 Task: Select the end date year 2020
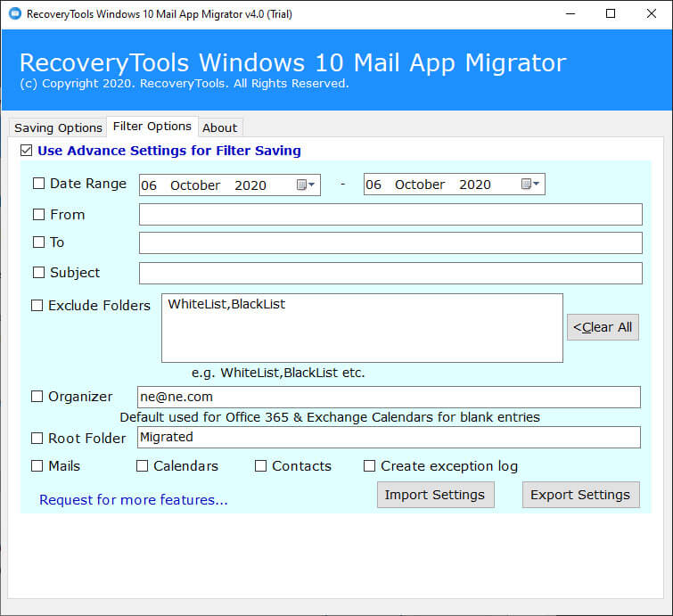[x=475, y=185]
